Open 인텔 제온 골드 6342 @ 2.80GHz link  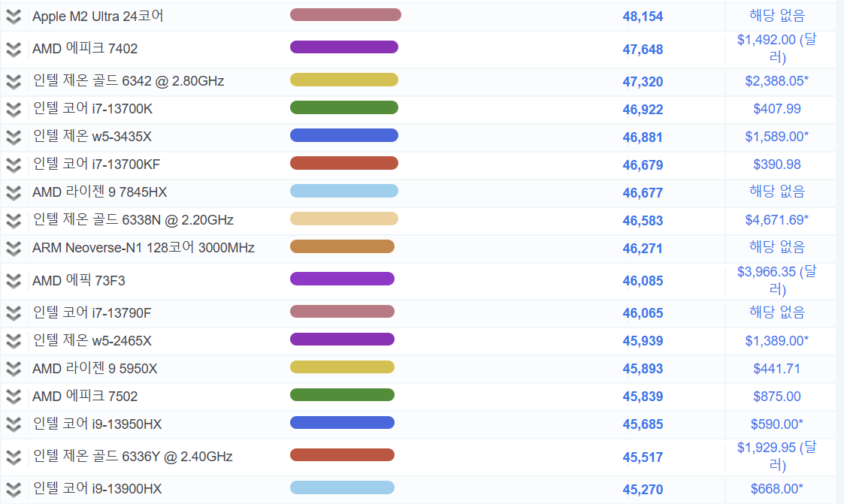pos(128,80)
